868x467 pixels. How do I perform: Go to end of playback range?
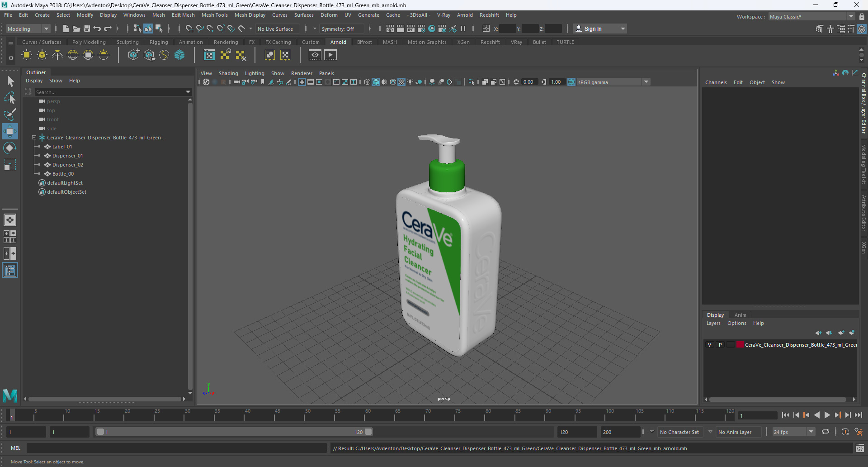click(x=859, y=415)
